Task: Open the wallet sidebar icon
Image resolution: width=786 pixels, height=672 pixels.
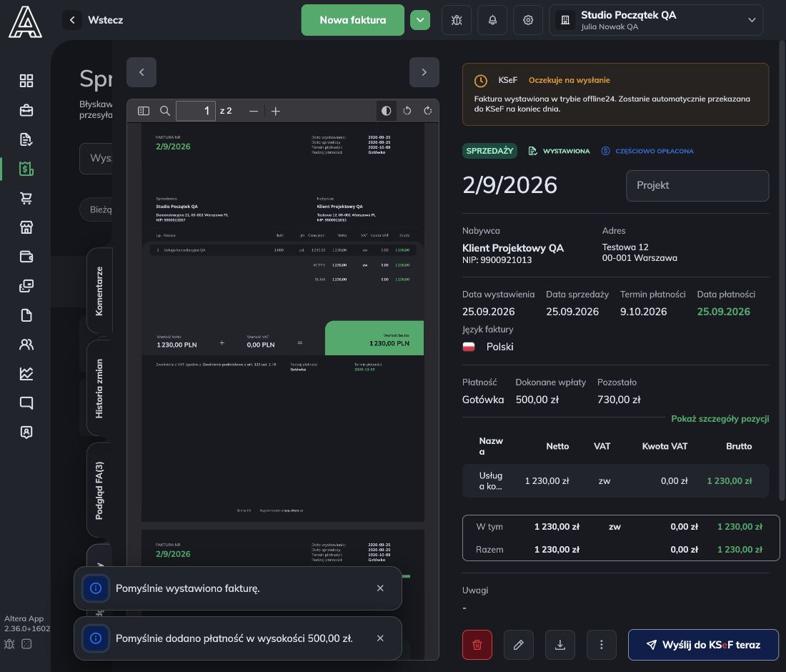Action: pos(26,256)
